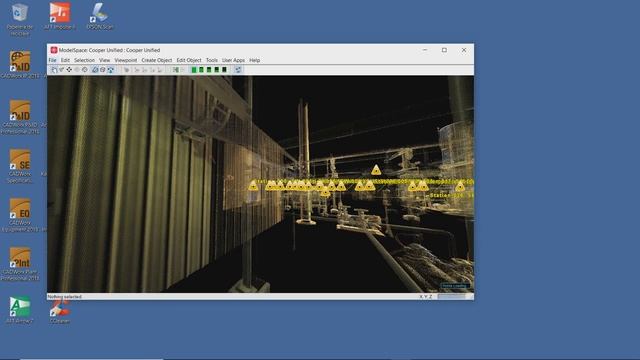Viewport: 640px width, 360px height.
Task: Click the last highlighted toolbar icon on the right
Action: pyautogui.click(x=238, y=70)
